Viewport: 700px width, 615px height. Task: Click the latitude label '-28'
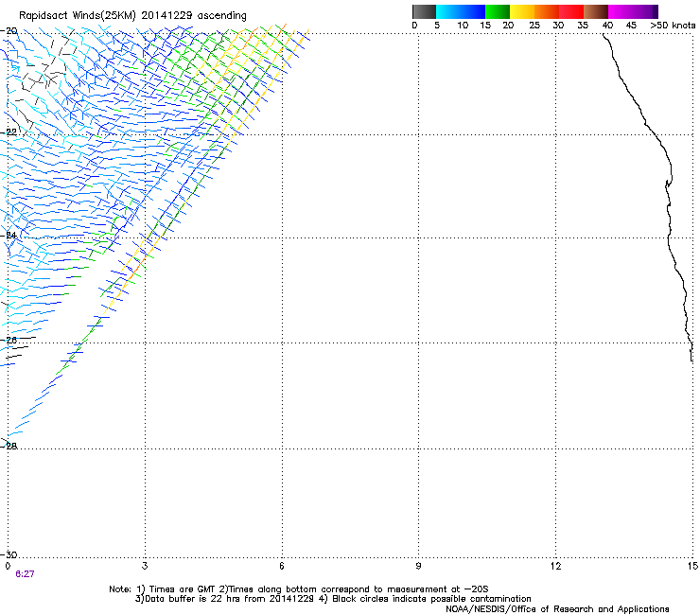pyautogui.click(x=9, y=446)
